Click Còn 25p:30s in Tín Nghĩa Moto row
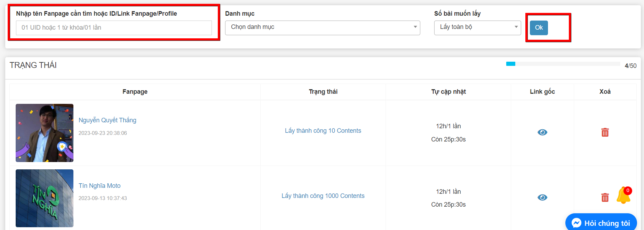This screenshot has width=644, height=230. click(448, 205)
